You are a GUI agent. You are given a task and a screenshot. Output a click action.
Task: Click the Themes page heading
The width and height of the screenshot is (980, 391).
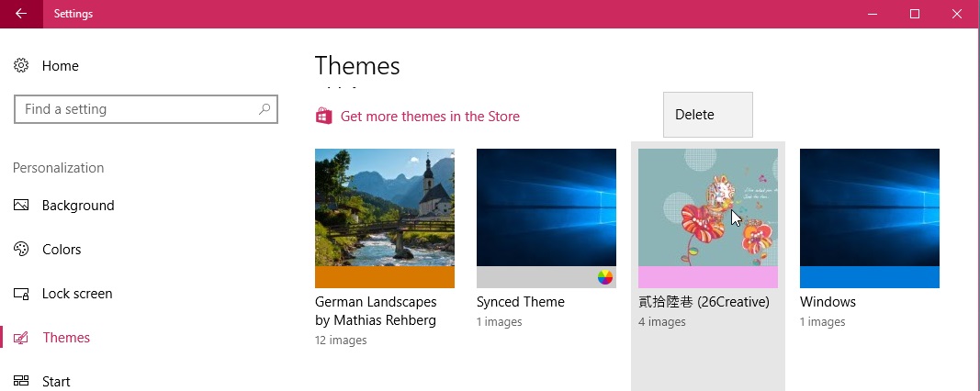pos(357,65)
